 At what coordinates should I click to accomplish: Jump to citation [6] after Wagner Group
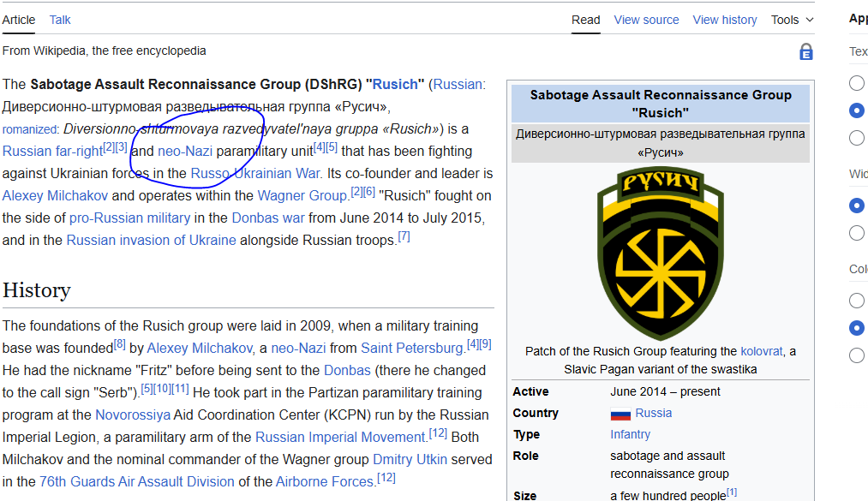click(x=368, y=191)
